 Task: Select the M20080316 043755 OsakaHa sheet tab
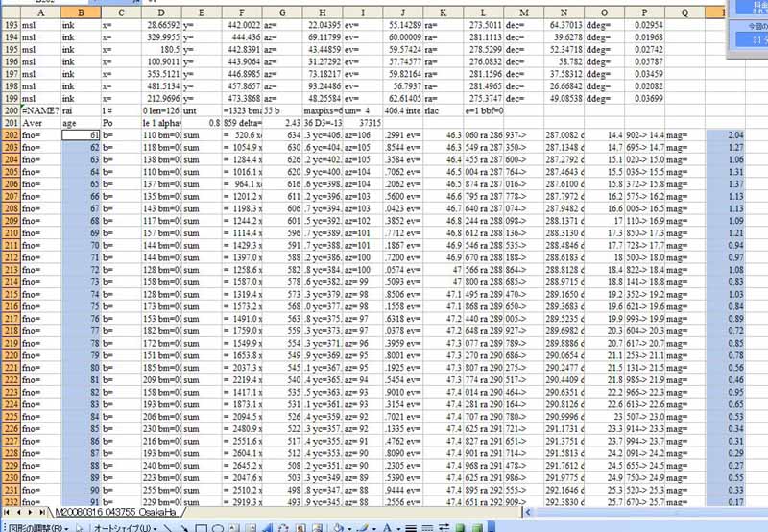pos(116,512)
